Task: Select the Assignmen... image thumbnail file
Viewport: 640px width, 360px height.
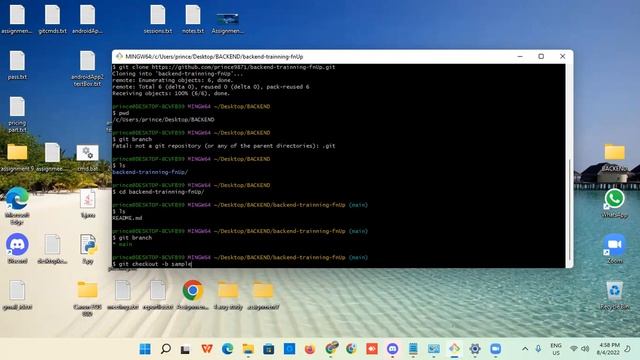Action: [x=227, y=22]
